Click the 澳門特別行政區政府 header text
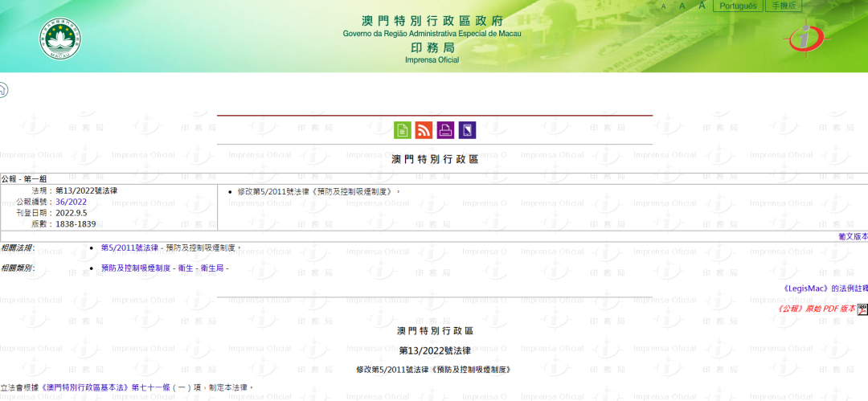Image resolution: width=868 pixels, height=401 pixels. 432,22
